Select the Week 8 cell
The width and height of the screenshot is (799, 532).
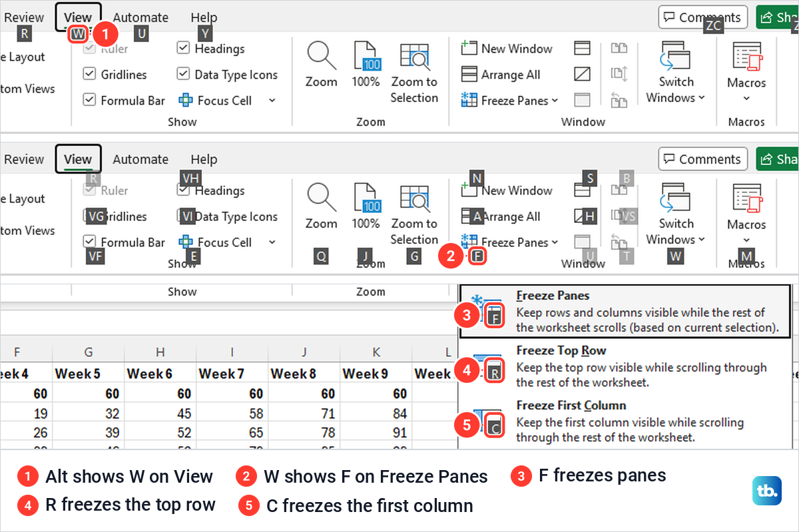pos(304,374)
